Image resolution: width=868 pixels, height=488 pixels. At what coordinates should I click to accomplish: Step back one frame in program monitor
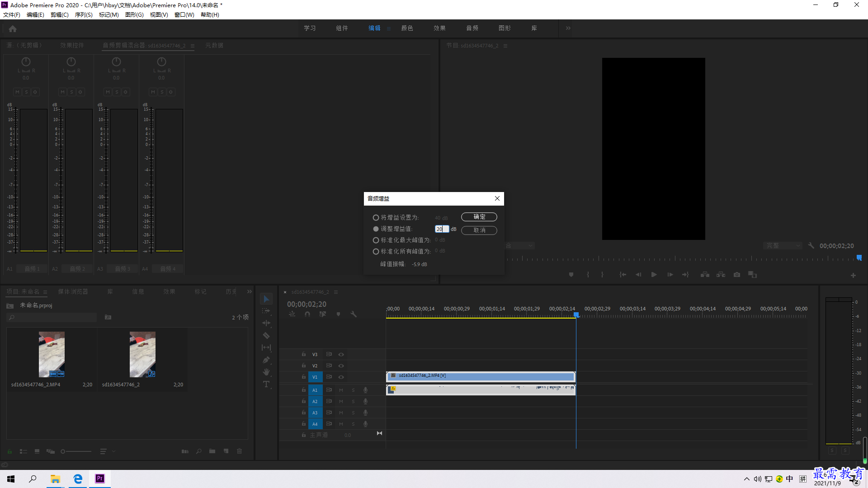(638, 275)
